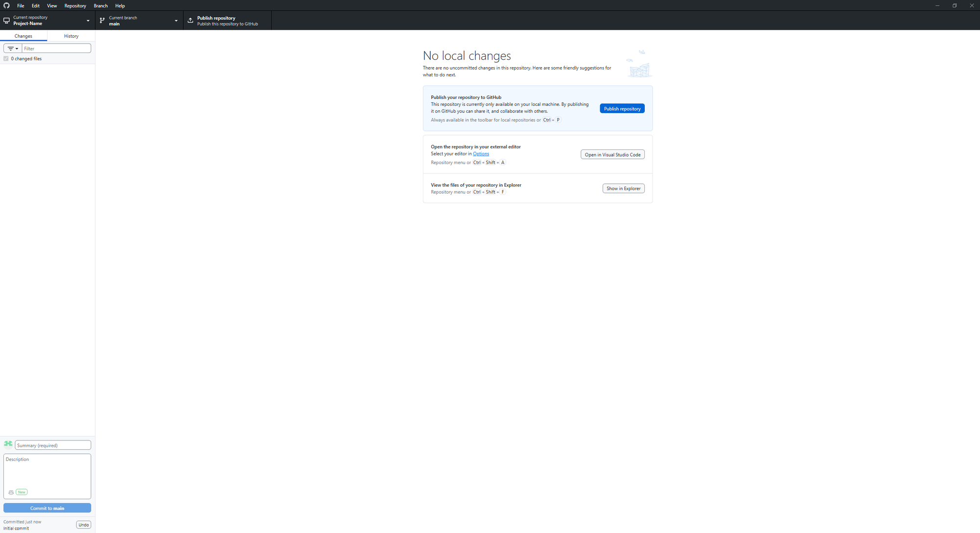Open the Edit menu
The width and height of the screenshot is (980, 533).
36,6
